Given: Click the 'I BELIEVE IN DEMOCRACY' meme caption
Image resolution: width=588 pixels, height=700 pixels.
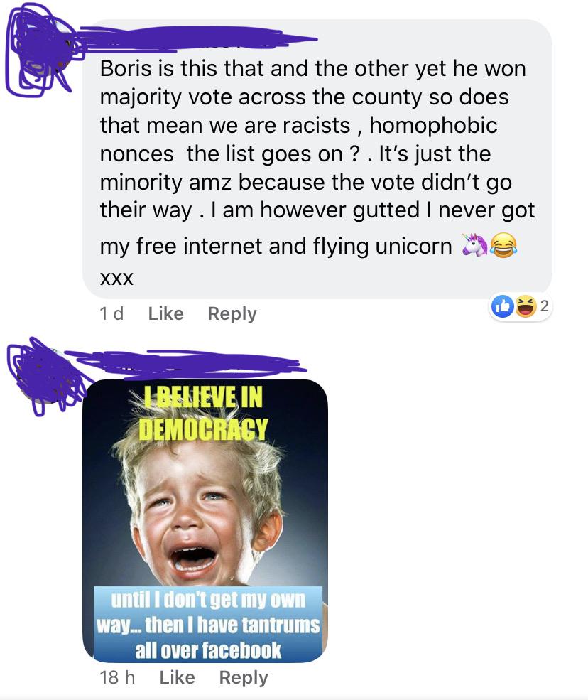Looking at the screenshot, I should pos(203,413).
